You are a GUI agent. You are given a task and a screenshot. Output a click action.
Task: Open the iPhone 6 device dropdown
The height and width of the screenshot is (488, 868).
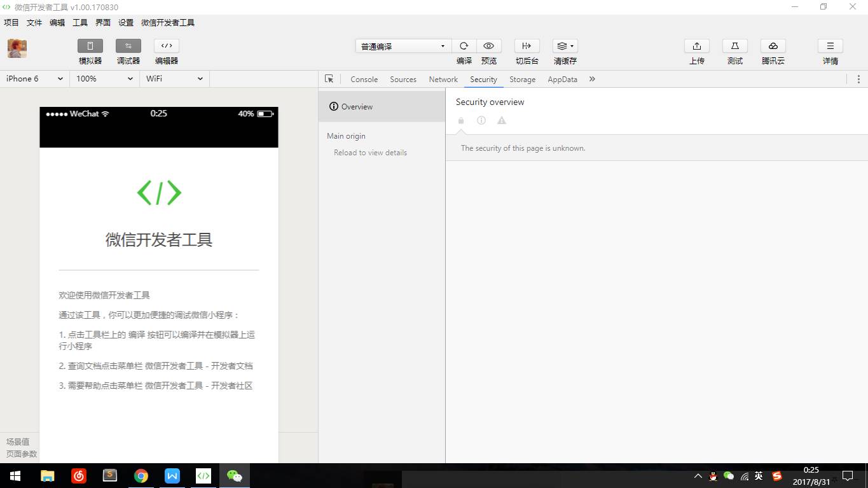pyautogui.click(x=34, y=79)
